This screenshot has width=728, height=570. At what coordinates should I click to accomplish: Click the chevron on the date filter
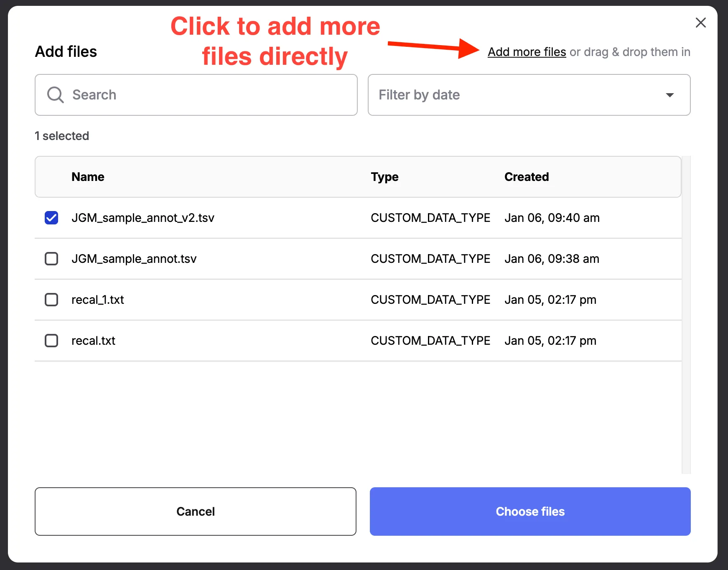(669, 95)
